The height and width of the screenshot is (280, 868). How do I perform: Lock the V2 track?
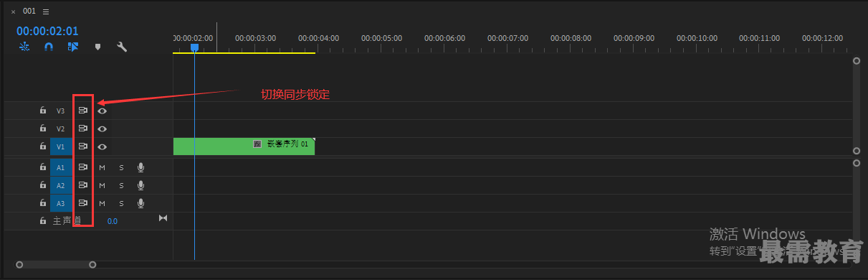tap(43, 129)
